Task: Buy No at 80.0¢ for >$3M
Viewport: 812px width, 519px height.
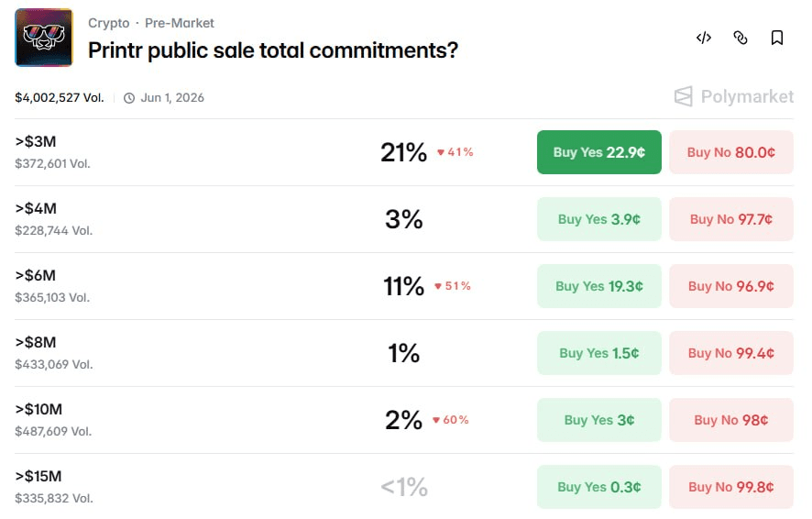Action: tap(730, 152)
